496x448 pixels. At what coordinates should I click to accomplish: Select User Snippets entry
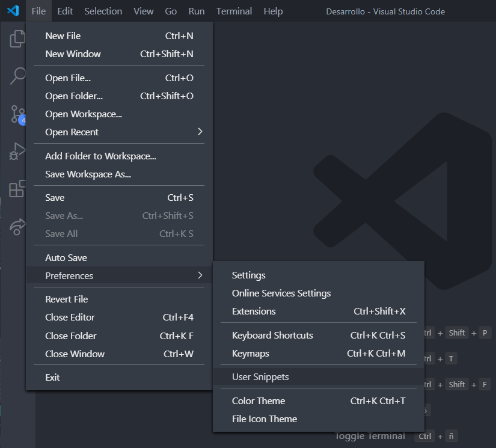point(319,376)
